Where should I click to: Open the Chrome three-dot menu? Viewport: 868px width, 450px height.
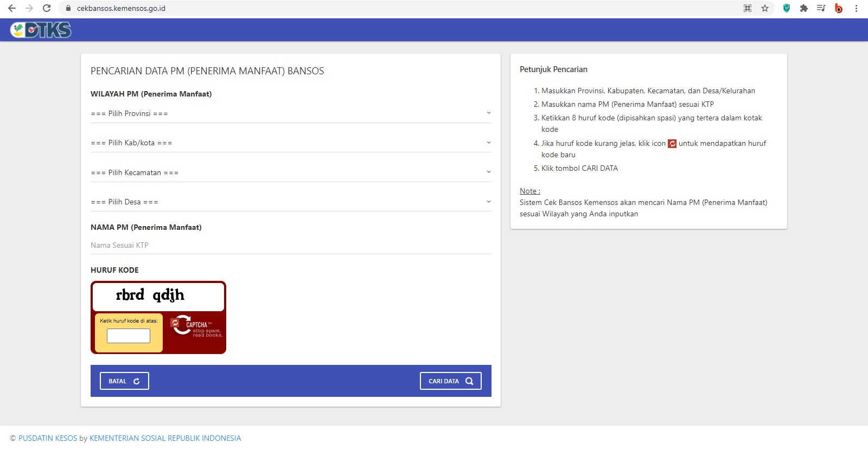[856, 8]
